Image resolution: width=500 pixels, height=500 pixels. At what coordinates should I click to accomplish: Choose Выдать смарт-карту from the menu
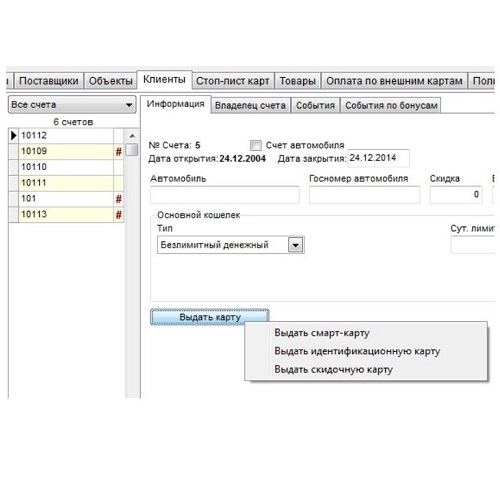[322, 333]
